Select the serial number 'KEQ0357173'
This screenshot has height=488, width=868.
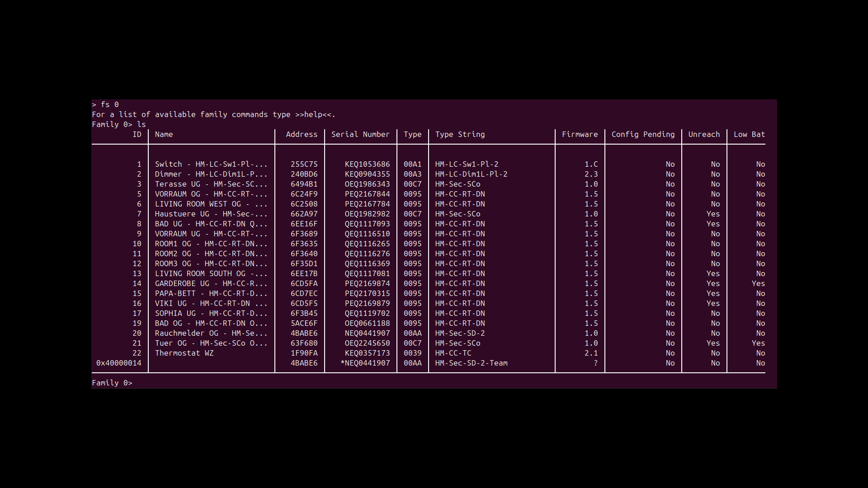367,353
